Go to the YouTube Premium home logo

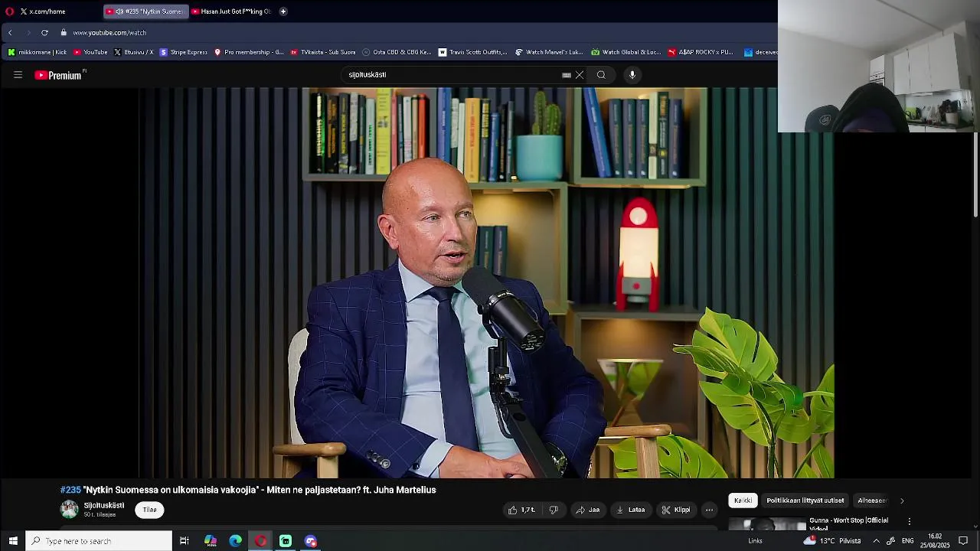coord(59,75)
